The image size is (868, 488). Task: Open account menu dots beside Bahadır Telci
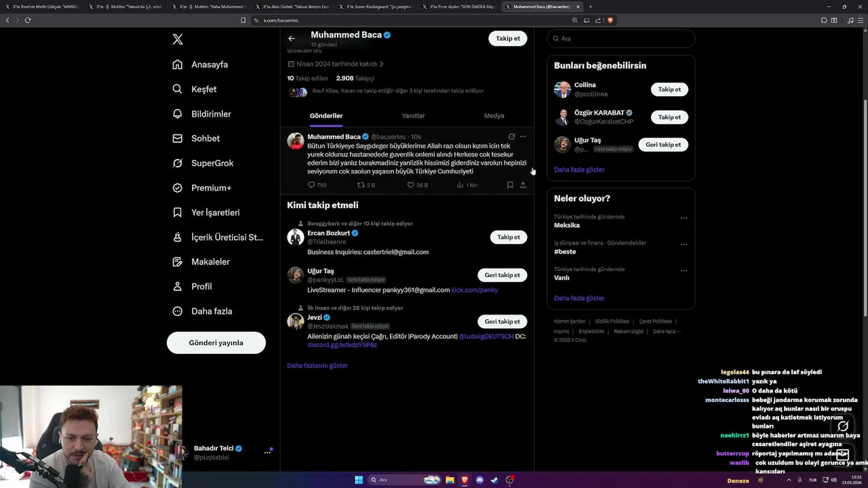pyautogui.click(x=267, y=452)
